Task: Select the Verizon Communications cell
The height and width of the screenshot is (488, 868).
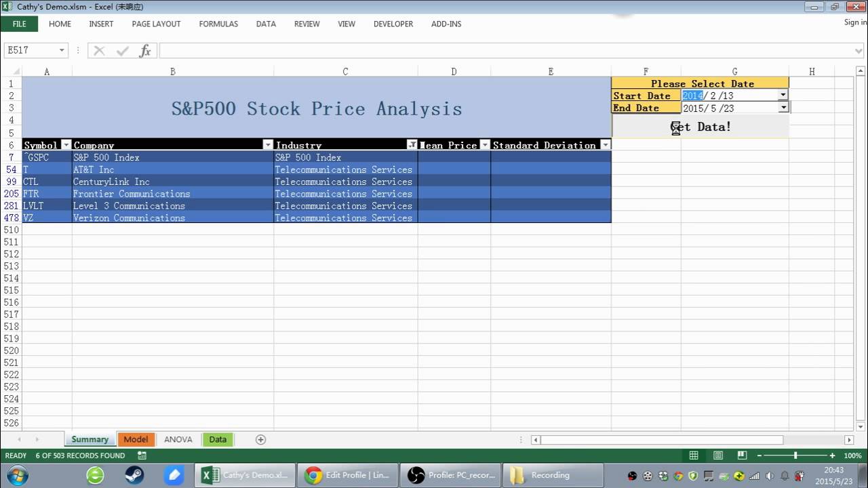Action: pos(173,218)
